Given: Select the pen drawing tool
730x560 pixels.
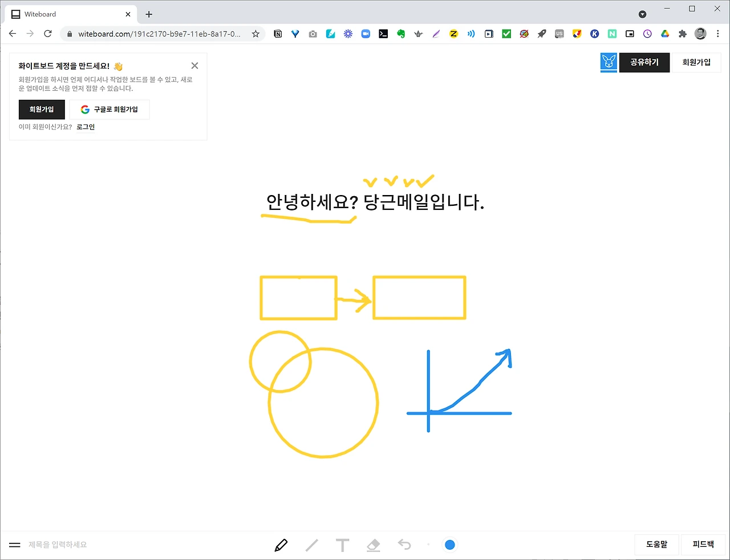Looking at the screenshot, I should pos(281,545).
